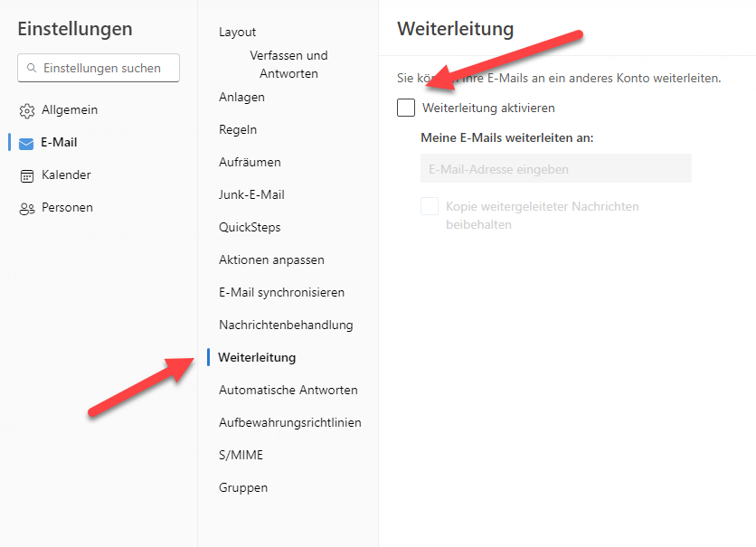Enable Weiterleitung aktivieren
The height and width of the screenshot is (547, 756).
[x=407, y=107]
